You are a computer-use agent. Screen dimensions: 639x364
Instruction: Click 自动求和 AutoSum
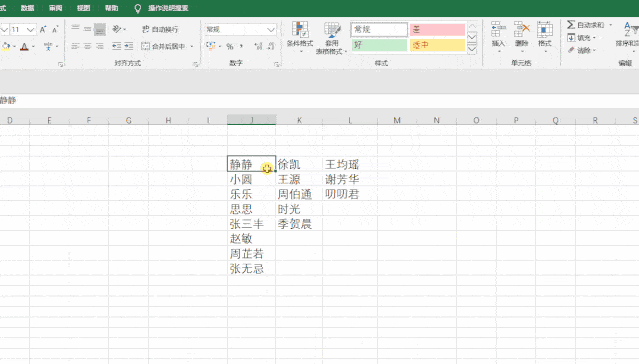pyautogui.click(x=585, y=25)
